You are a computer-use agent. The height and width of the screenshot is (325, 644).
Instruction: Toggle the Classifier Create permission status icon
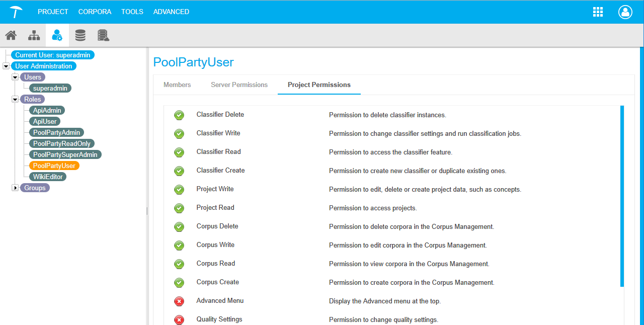(x=179, y=171)
